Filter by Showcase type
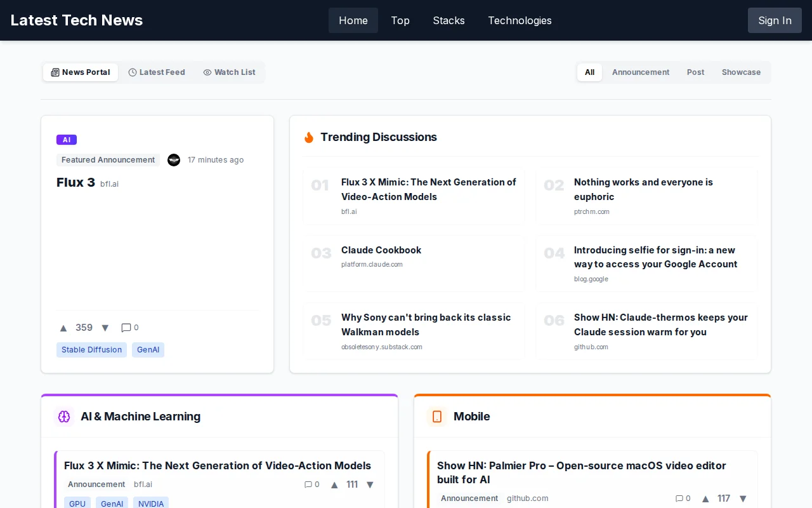This screenshot has width=812, height=508. [741, 72]
